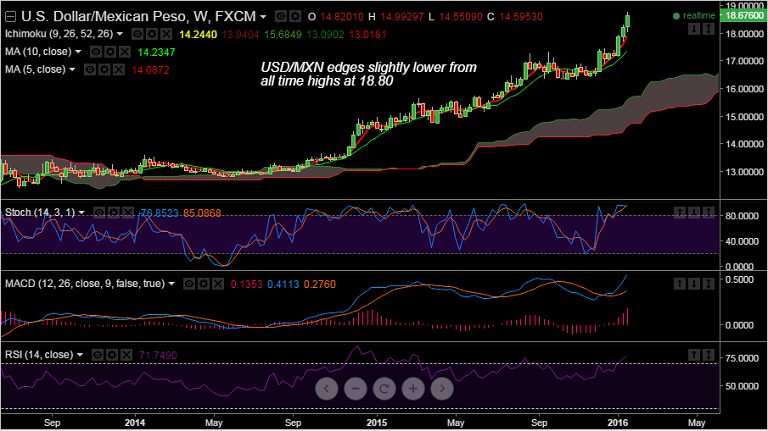This screenshot has height=431, width=768.
Task: Remove the RSI indicator
Action: (126, 355)
